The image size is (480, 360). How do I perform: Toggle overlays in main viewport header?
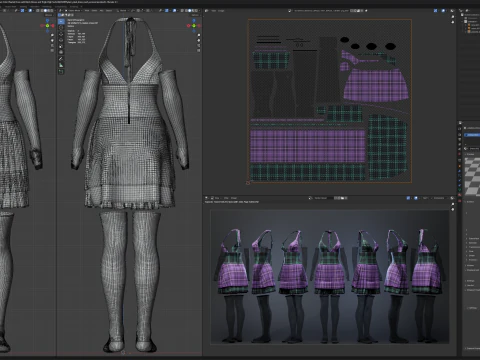point(174,11)
